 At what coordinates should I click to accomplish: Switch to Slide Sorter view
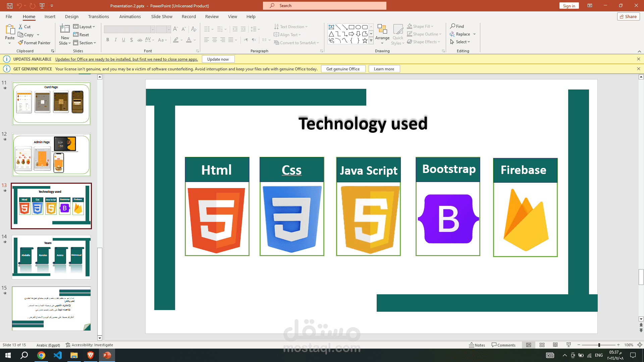(542, 345)
